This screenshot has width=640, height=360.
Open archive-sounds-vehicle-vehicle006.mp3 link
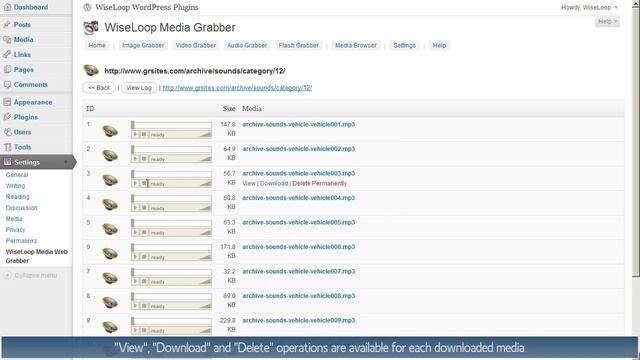click(299, 247)
